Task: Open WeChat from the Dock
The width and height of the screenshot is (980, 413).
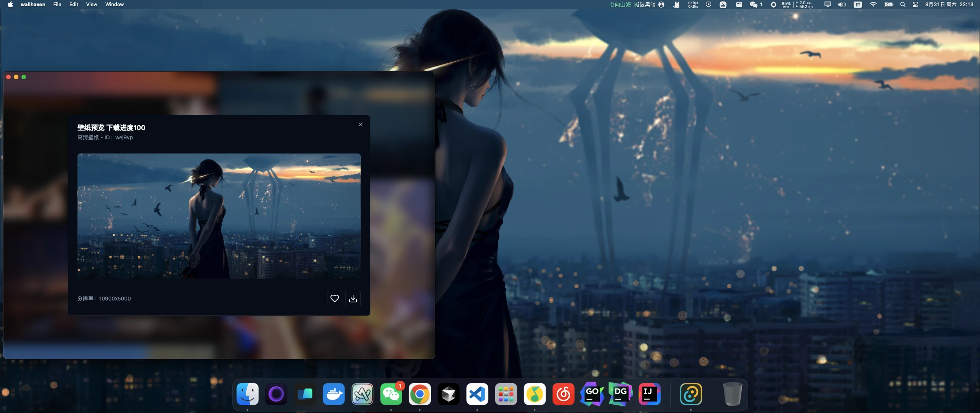Action: coord(391,394)
